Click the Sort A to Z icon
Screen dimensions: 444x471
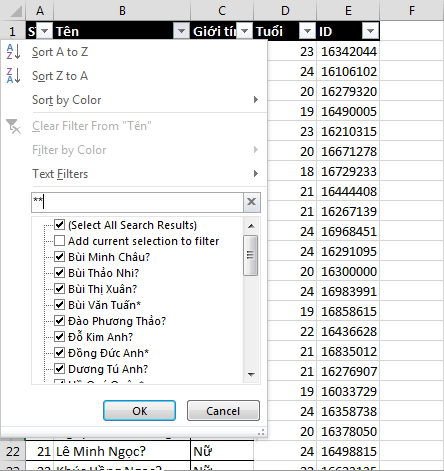(13, 52)
